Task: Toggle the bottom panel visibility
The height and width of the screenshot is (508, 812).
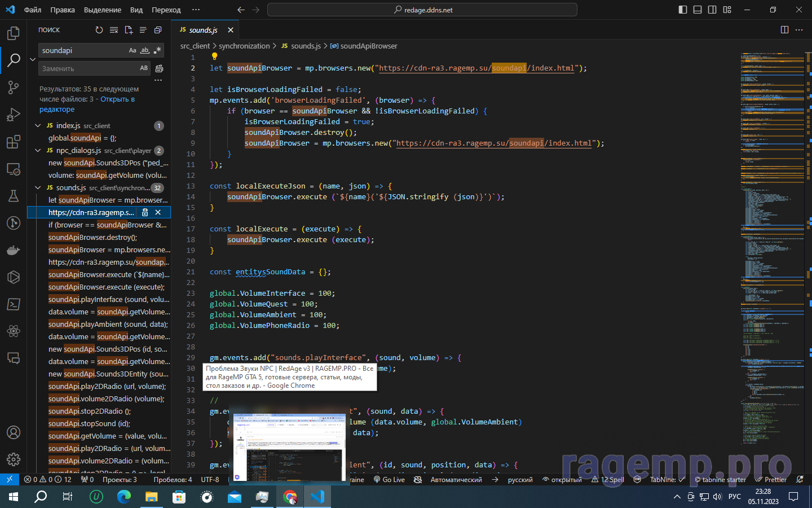Action: tap(698, 10)
